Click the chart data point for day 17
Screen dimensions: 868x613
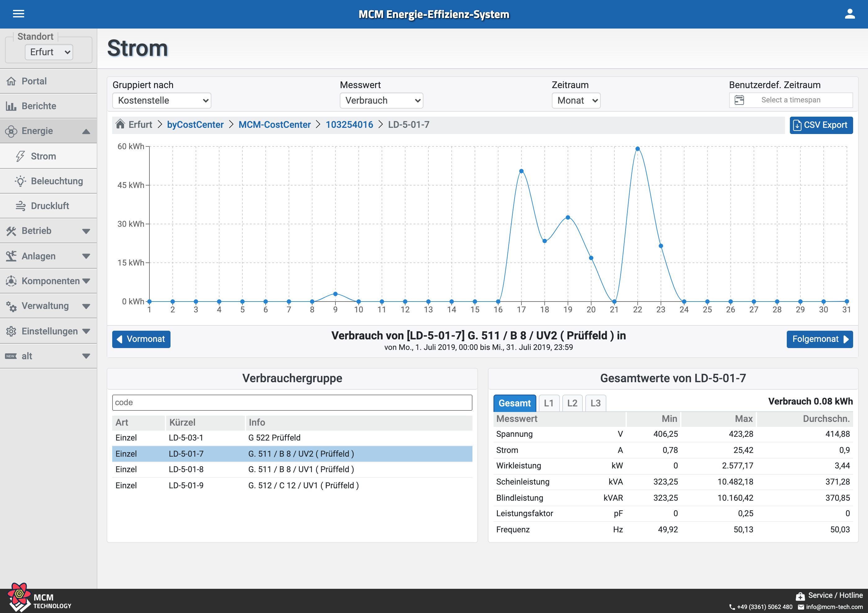click(521, 172)
